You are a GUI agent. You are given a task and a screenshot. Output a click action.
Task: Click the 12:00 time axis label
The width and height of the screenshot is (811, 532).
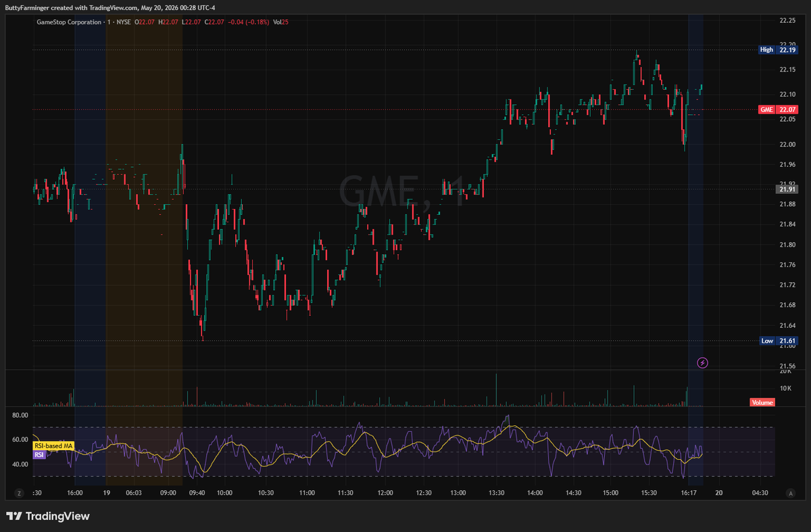coord(385,493)
